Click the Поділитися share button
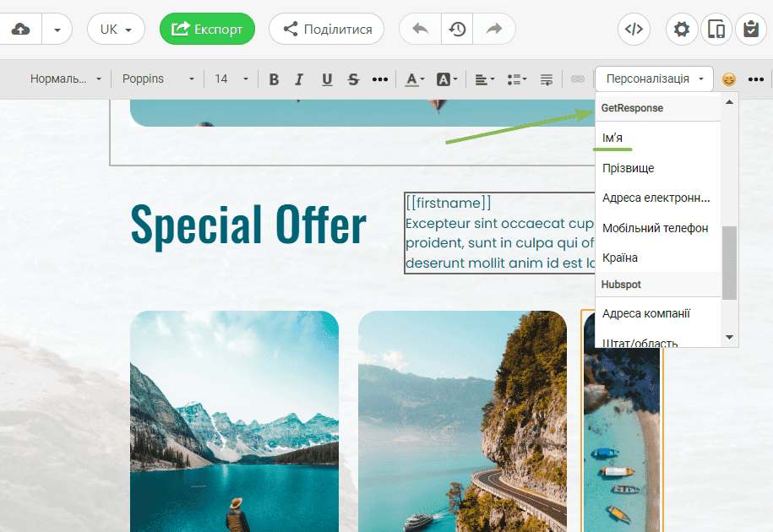Viewport: 773px width, 532px height. [x=326, y=30]
